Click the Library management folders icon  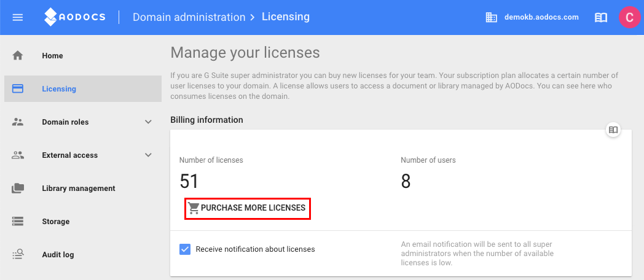[18, 189]
